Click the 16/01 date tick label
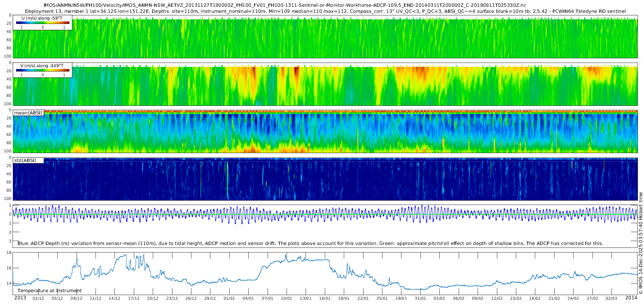 point(325,298)
